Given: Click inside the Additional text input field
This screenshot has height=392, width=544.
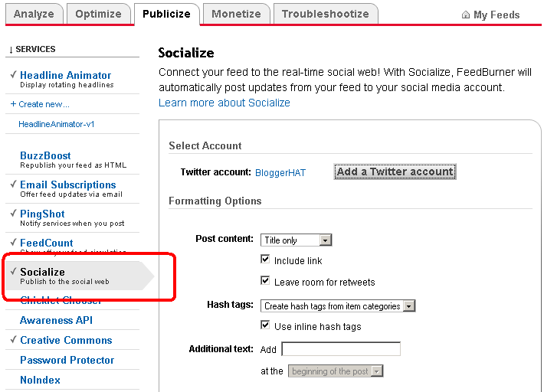Looking at the screenshot, I should (341, 349).
